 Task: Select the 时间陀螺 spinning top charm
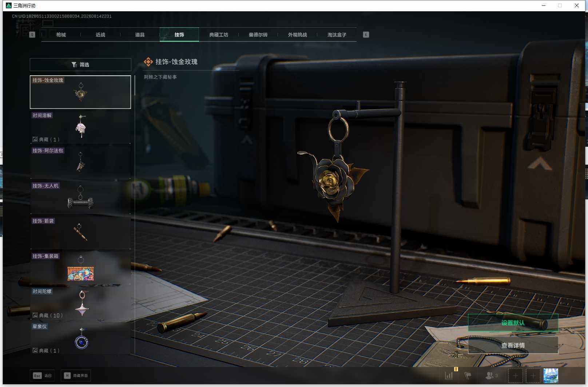tap(80, 303)
